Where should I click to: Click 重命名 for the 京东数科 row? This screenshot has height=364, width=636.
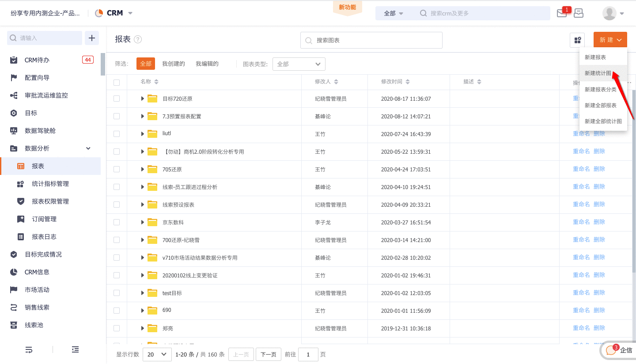(581, 222)
